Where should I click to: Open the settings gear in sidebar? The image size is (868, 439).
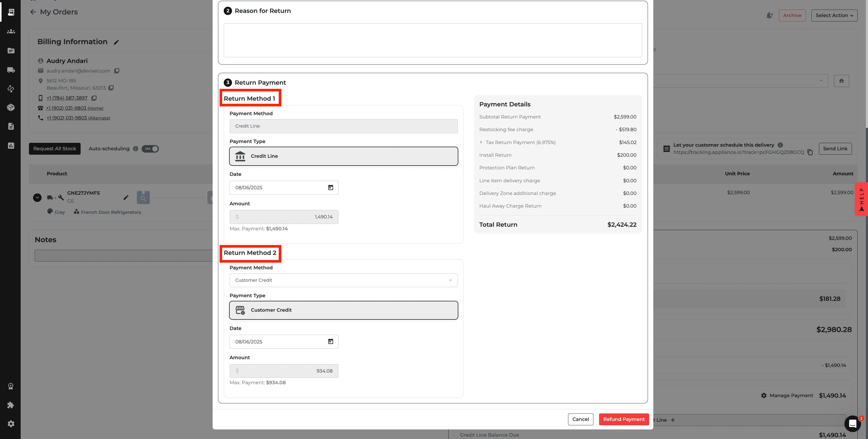11,424
